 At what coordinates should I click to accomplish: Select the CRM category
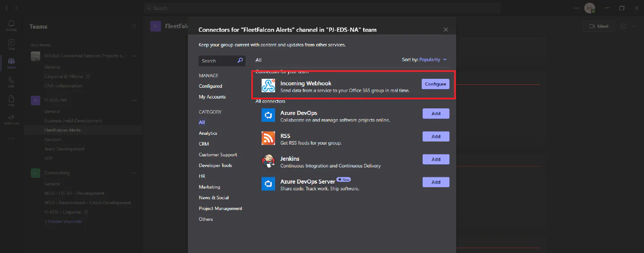(x=204, y=144)
